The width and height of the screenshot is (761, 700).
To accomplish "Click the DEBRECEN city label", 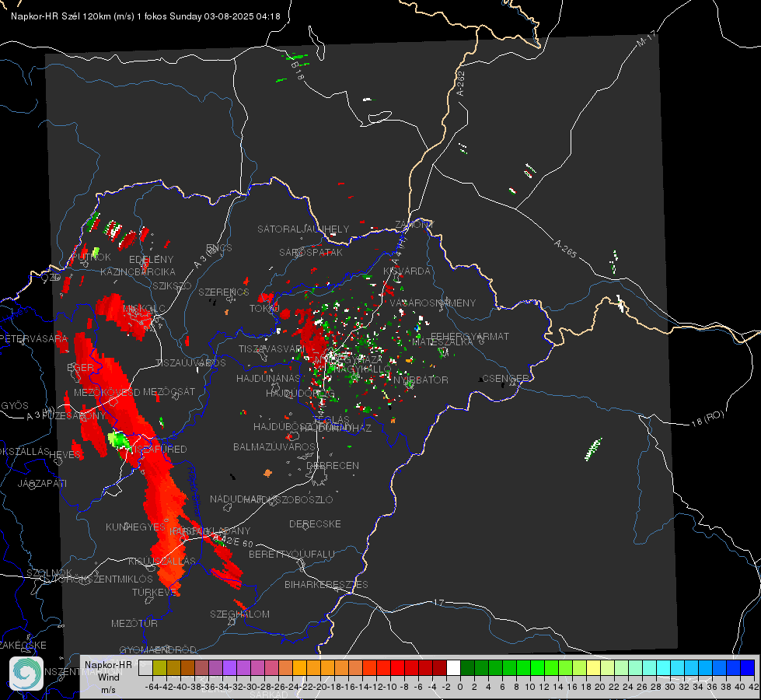I will coord(333,465).
